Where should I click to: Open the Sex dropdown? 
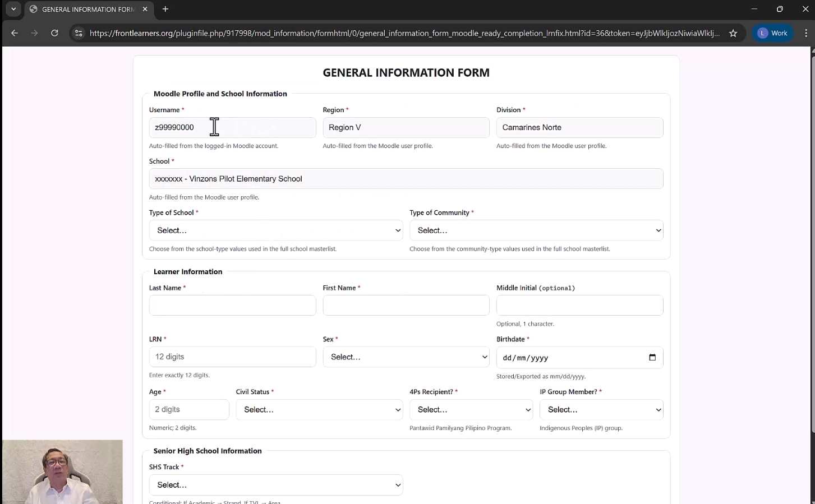(x=406, y=357)
